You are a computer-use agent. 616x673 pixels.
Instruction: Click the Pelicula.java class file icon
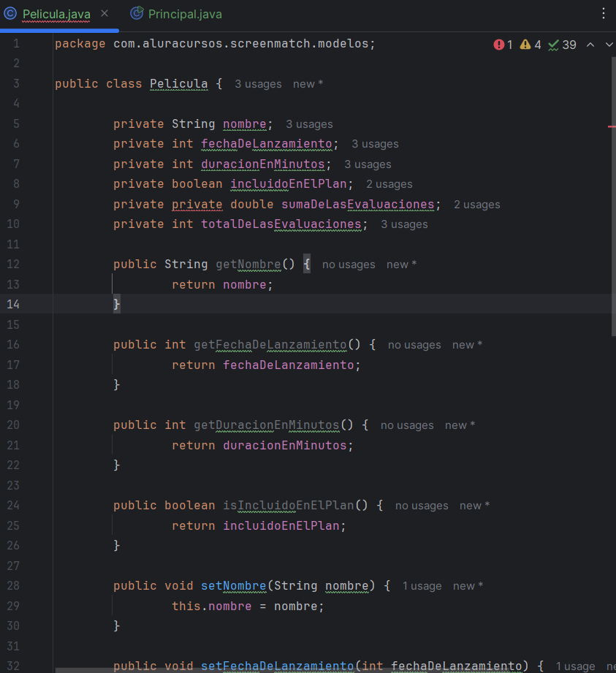(x=10, y=14)
